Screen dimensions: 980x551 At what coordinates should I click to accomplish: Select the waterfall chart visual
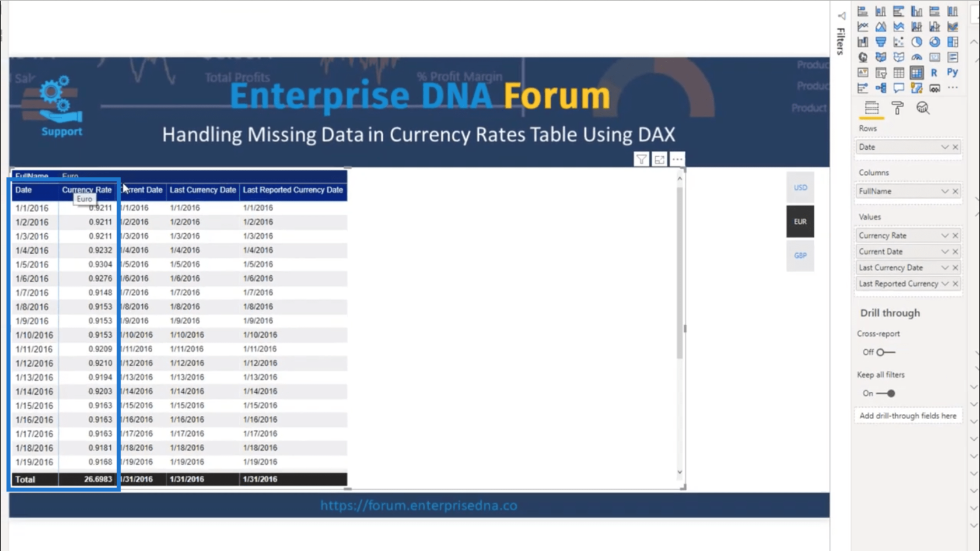click(863, 41)
